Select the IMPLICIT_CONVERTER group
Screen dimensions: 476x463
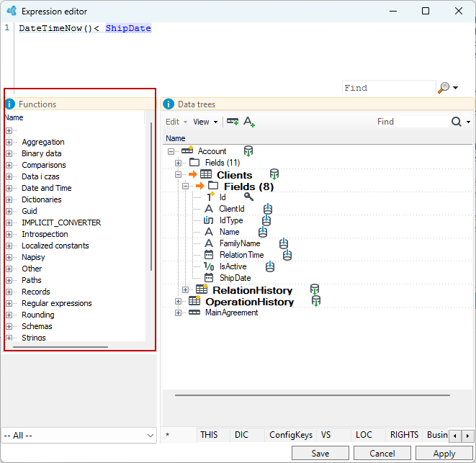(x=61, y=222)
